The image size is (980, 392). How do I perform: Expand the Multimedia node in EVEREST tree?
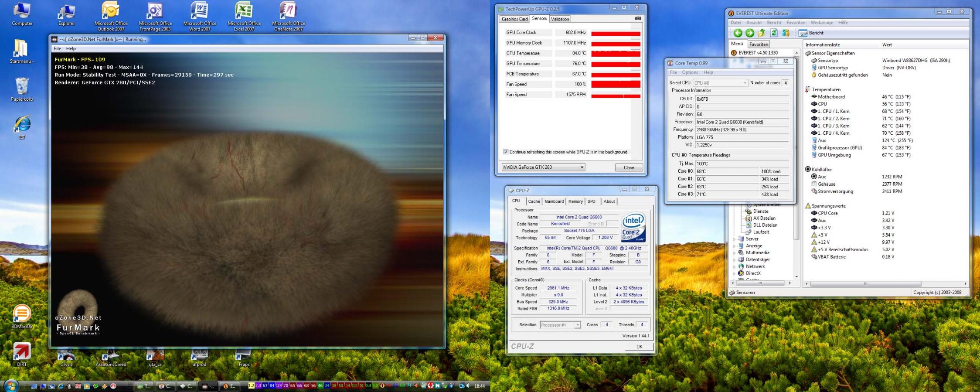pyautogui.click(x=735, y=252)
